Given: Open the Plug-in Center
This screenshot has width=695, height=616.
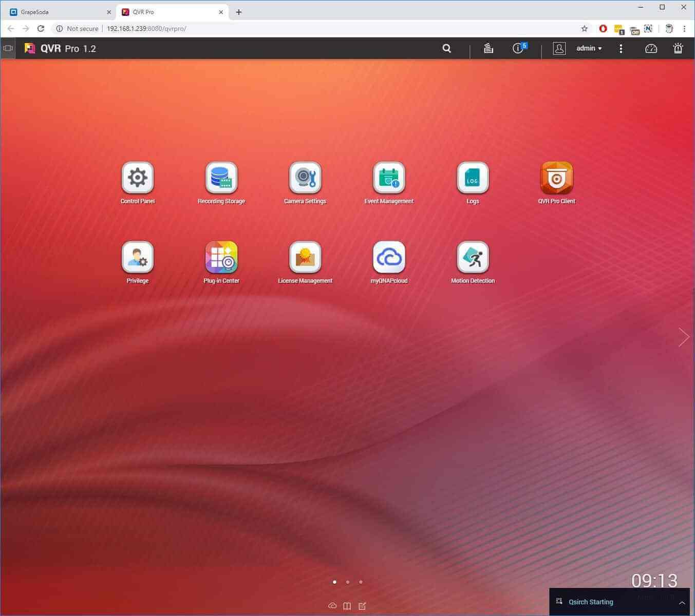Looking at the screenshot, I should [x=221, y=258].
